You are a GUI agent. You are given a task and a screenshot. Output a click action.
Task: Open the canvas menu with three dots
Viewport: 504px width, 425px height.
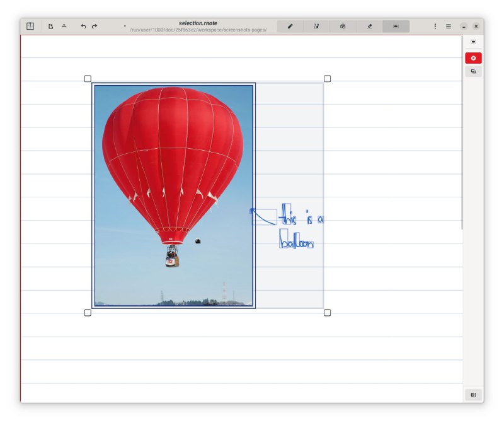click(435, 26)
